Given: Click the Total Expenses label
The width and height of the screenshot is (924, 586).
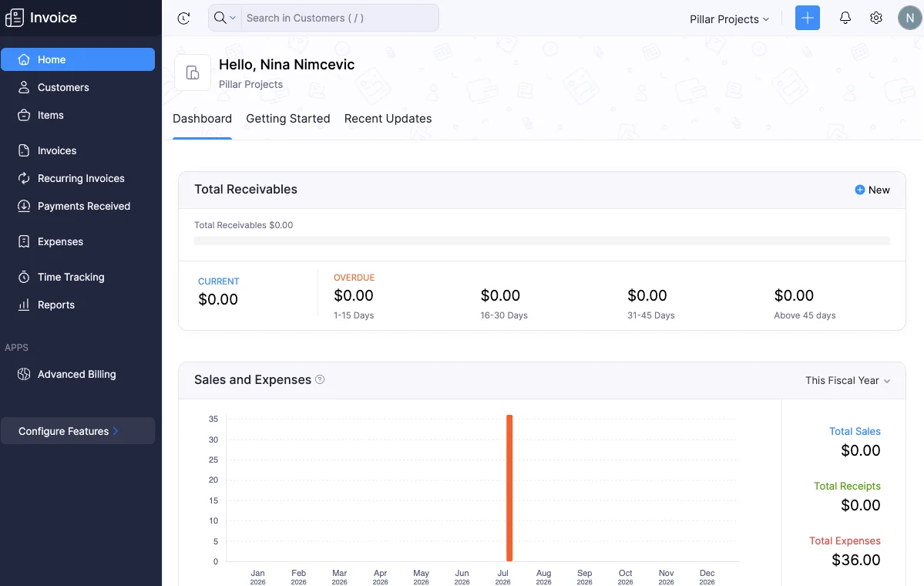Looking at the screenshot, I should point(845,541).
